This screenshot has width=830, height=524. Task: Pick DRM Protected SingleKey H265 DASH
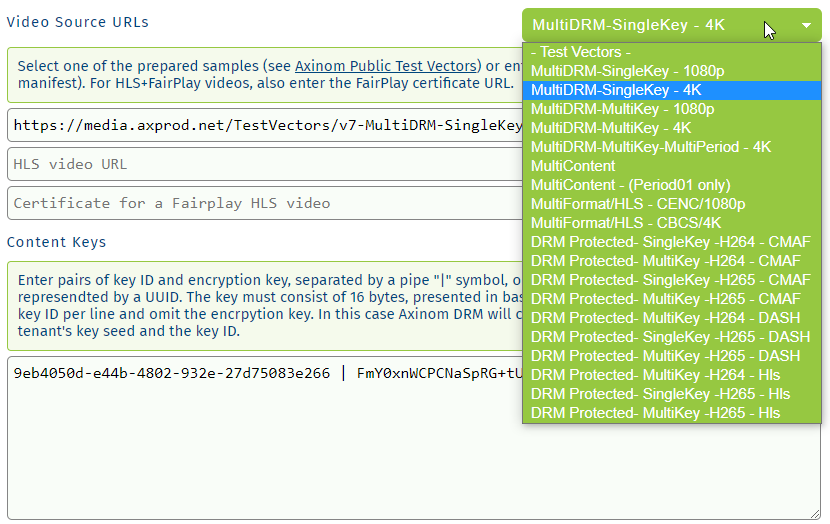[x=670, y=337]
